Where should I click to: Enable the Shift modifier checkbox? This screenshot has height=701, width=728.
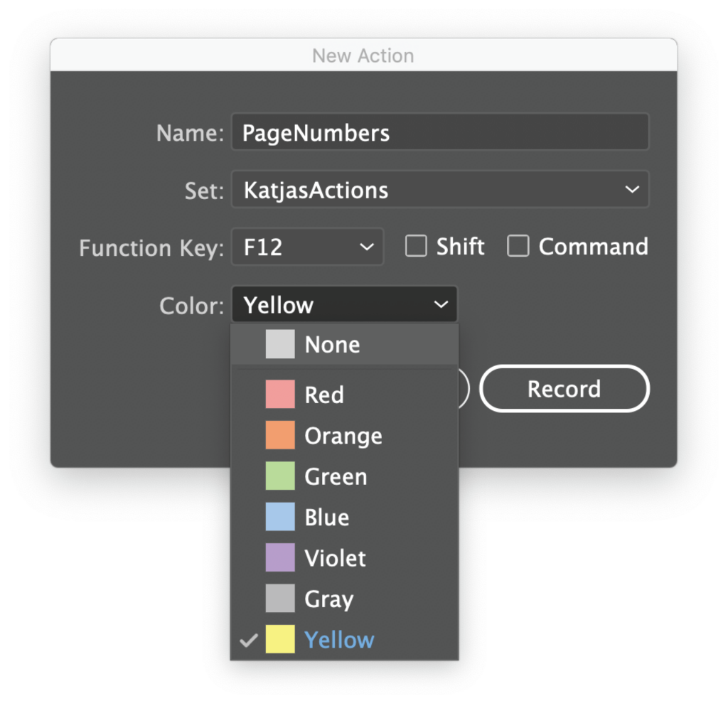417,246
